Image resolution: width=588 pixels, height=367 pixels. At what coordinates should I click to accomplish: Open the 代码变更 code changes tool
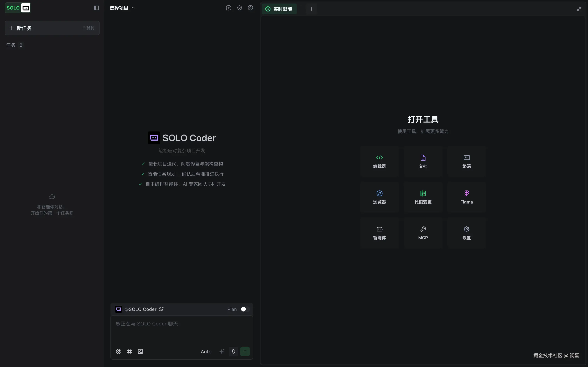coord(423,197)
